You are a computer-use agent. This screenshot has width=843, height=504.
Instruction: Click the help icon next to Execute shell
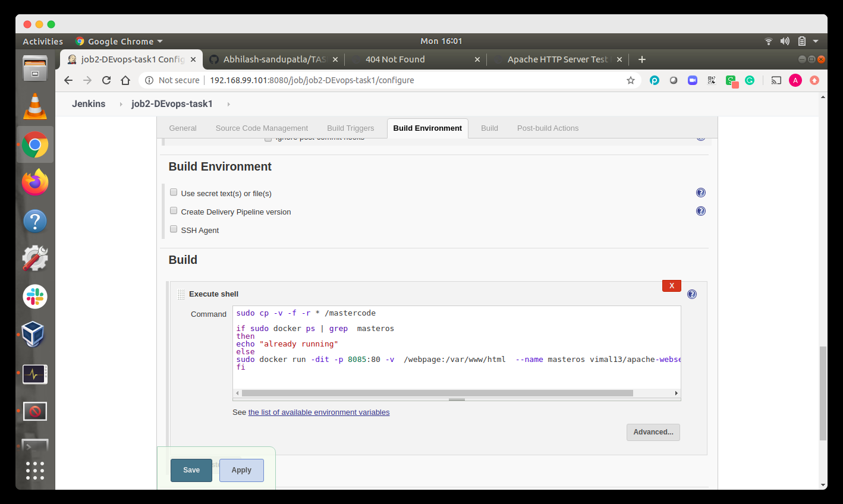[691, 294]
